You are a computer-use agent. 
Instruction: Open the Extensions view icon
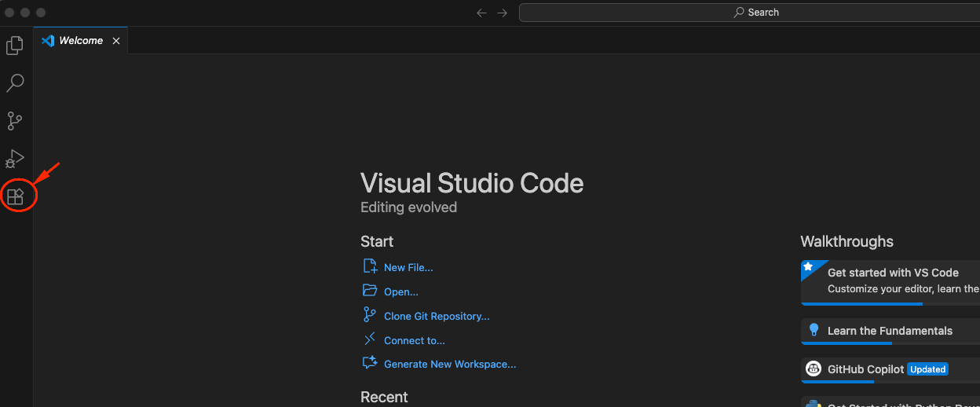coord(15,196)
